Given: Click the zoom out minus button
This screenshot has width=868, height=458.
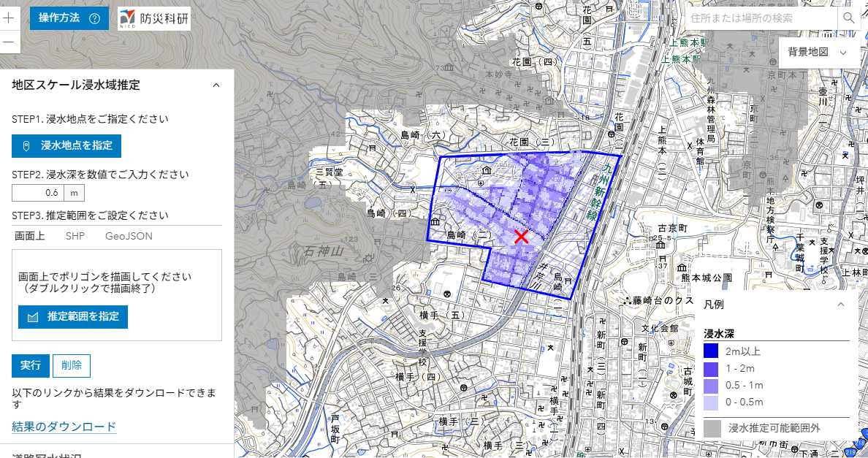Looking at the screenshot, I should tap(9, 42).
